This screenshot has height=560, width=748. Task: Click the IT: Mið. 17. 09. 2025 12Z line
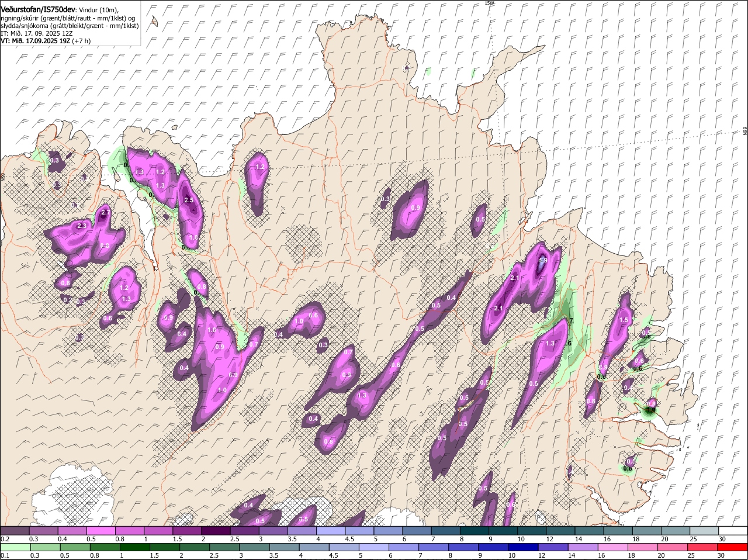(36, 33)
